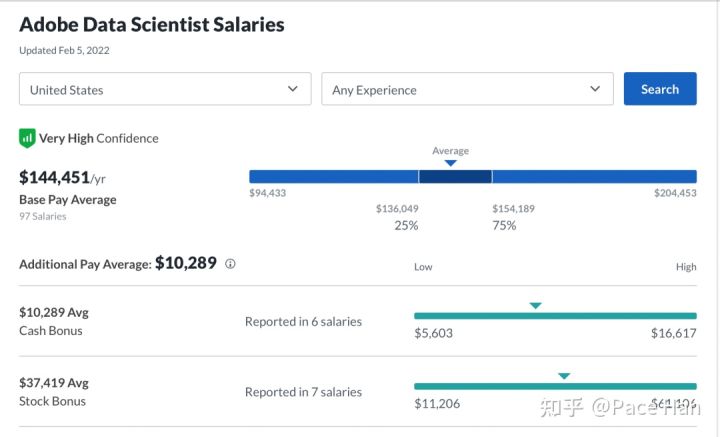Click the "$94,433" minimum salary value
This screenshot has width=720, height=437.
pos(268,193)
